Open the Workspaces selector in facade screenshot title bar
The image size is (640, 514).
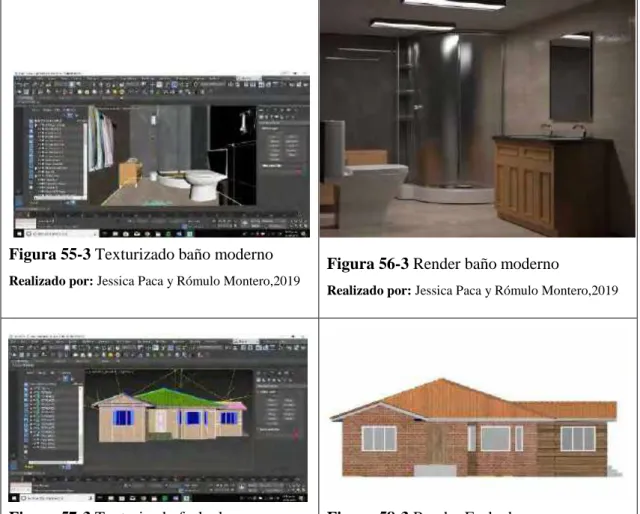[245, 341]
